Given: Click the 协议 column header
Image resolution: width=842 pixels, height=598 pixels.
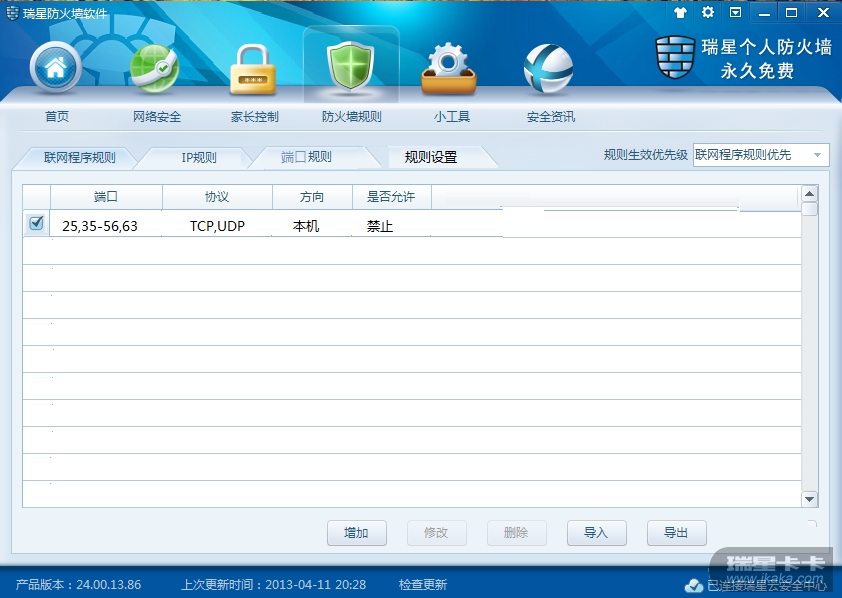Looking at the screenshot, I should (x=217, y=197).
